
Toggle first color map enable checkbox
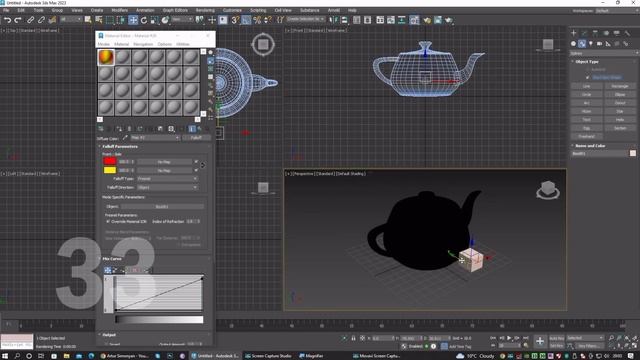pyautogui.click(x=196, y=162)
